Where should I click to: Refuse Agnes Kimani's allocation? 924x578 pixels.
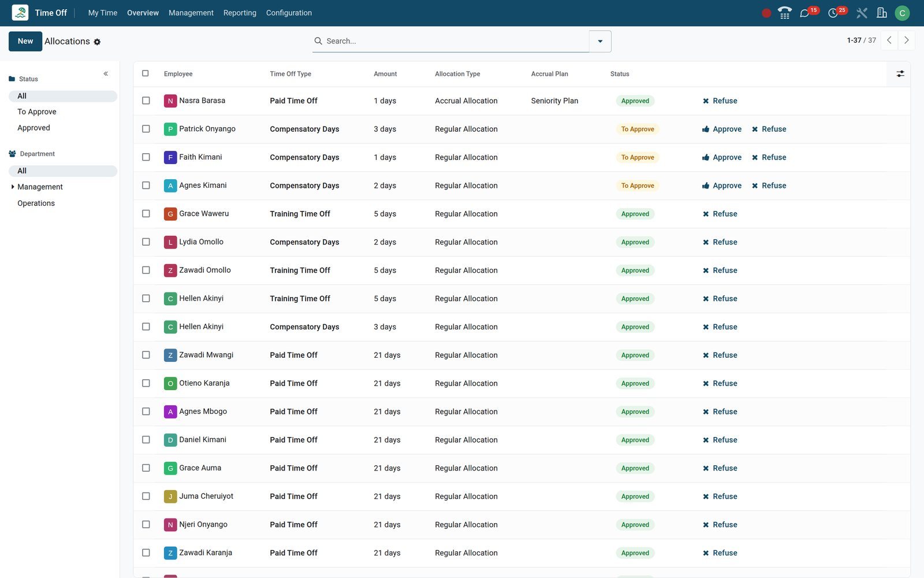[769, 186]
